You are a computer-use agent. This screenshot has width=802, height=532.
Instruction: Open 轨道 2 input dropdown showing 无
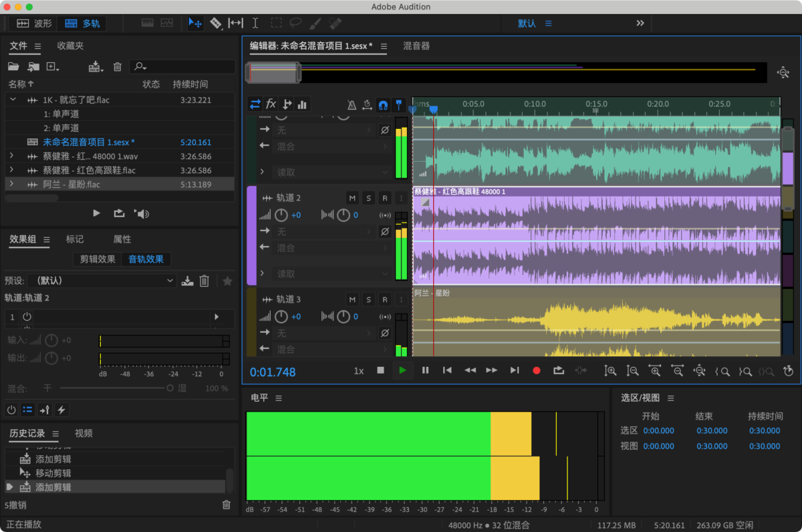325,231
